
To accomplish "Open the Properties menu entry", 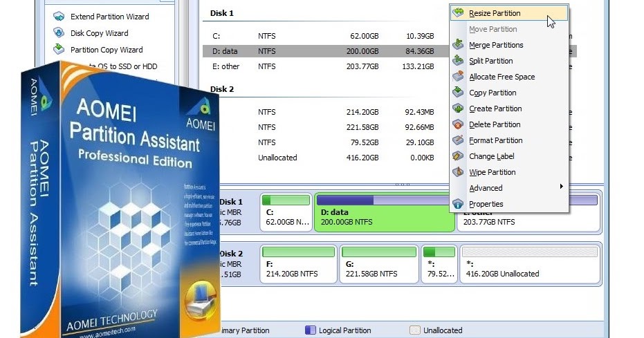I will click(509, 204).
